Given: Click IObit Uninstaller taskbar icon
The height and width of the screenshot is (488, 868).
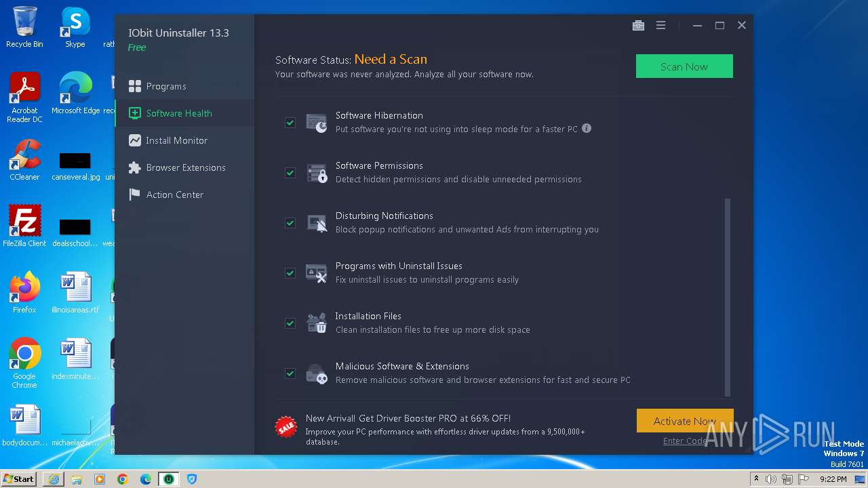Looking at the screenshot, I should tap(168, 479).
